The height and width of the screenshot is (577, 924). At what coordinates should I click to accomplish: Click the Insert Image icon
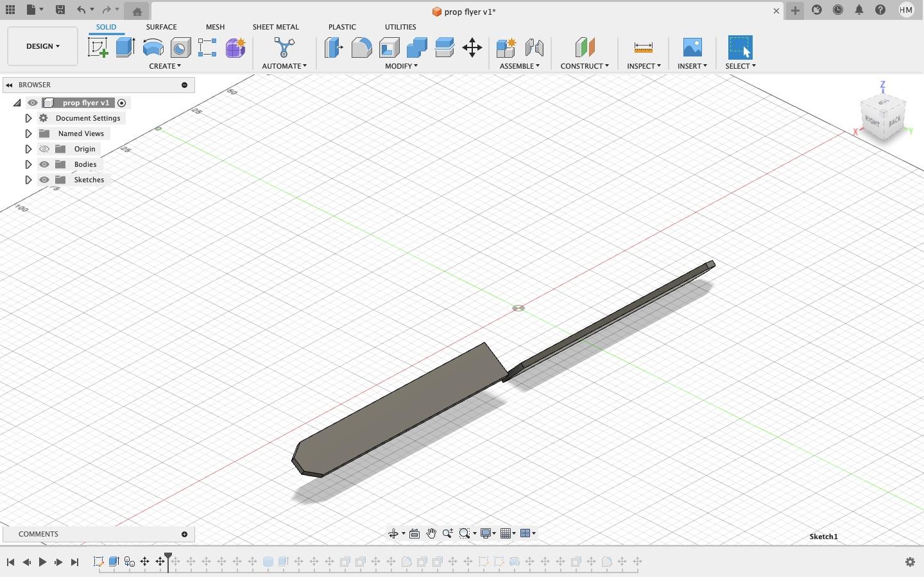point(692,47)
